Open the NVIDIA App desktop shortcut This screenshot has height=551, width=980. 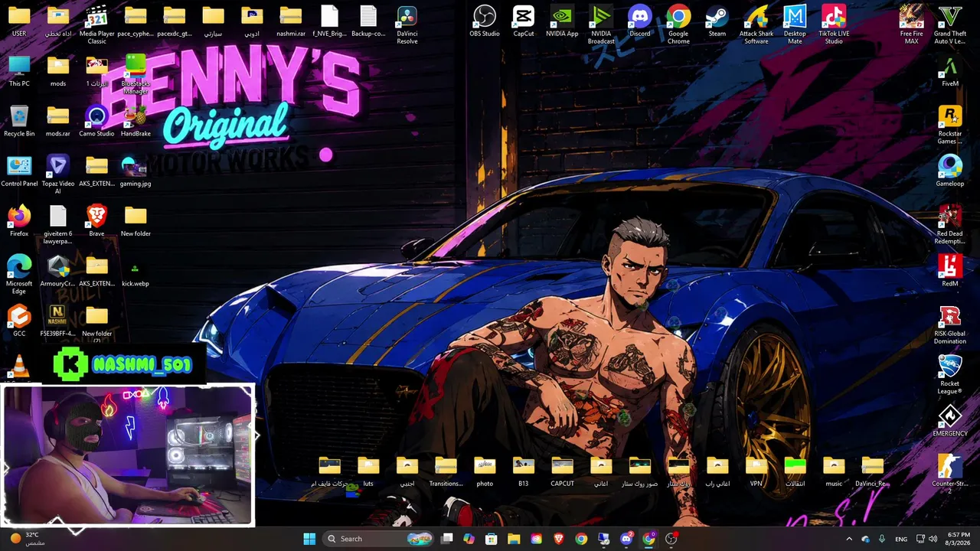point(562,21)
